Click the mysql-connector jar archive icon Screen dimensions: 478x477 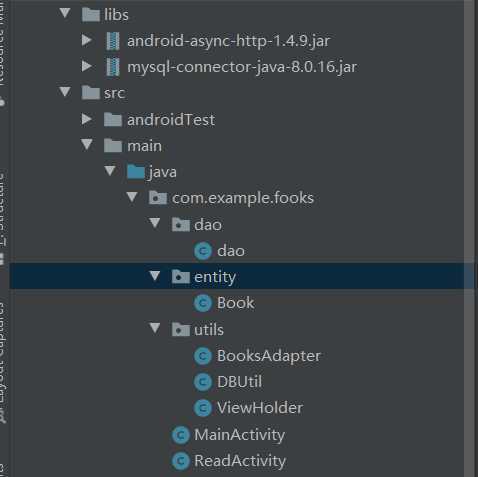[x=113, y=67]
